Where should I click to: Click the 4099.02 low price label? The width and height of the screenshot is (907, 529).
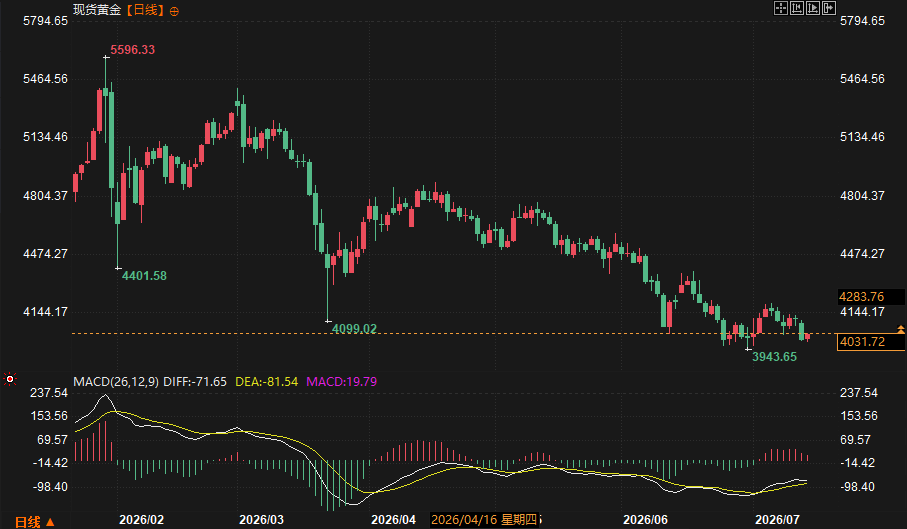coord(354,329)
